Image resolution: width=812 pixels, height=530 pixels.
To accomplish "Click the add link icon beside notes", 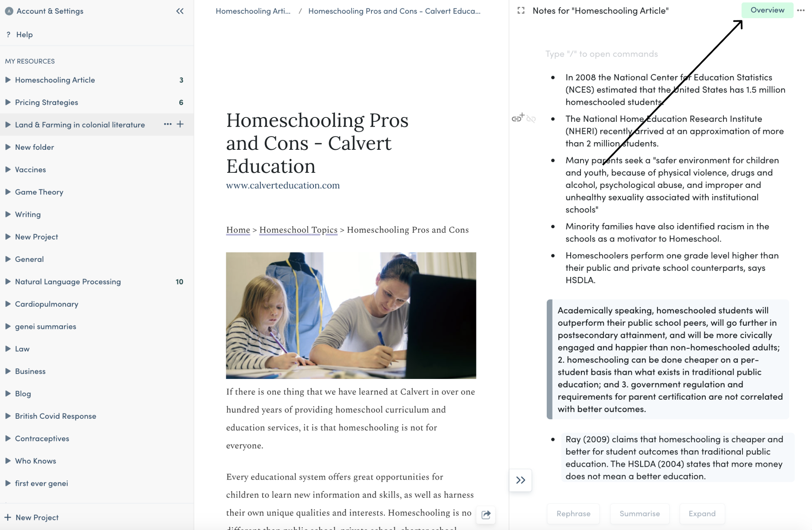I will tap(518, 118).
